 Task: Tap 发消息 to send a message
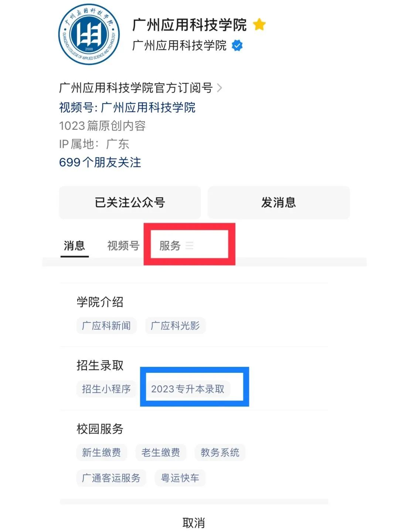279,202
